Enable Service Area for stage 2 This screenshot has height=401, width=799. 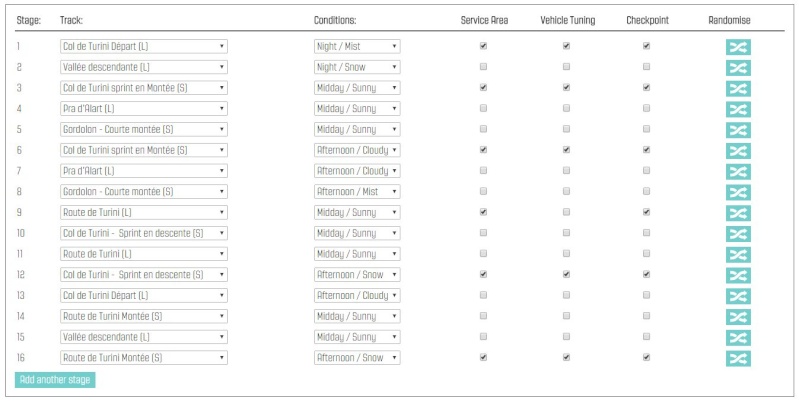tap(483, 66)
